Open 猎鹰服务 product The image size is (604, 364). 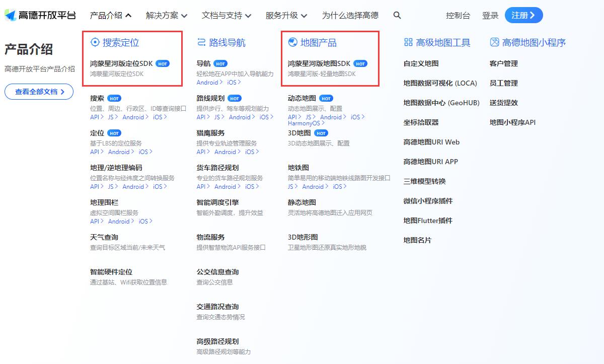point(210,133)
